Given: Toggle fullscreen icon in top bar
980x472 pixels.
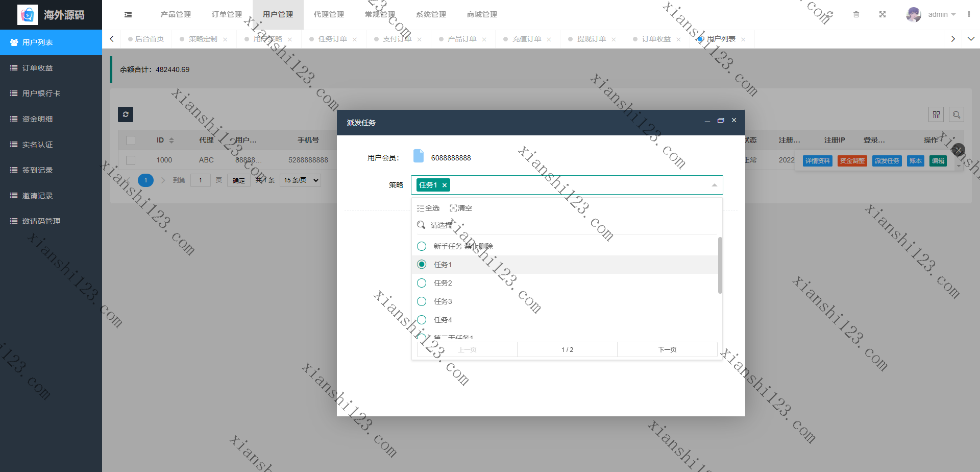Looking at the screenshot, I should pyautogui.click(x=883, y=14).
